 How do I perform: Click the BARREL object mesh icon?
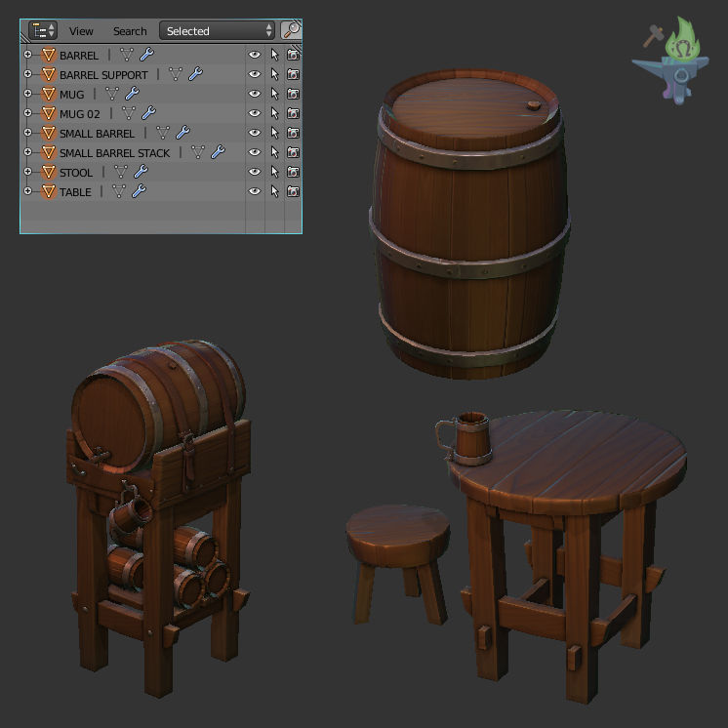48,55
